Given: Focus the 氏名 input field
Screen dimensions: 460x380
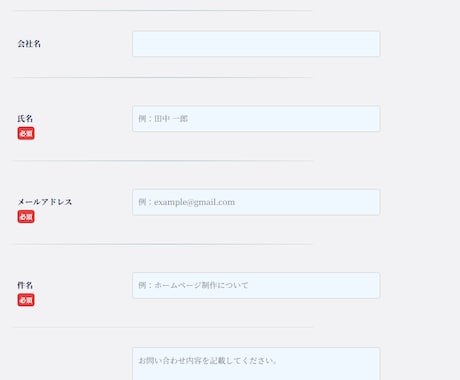Looking at the screenshot, I should (256, 119).
